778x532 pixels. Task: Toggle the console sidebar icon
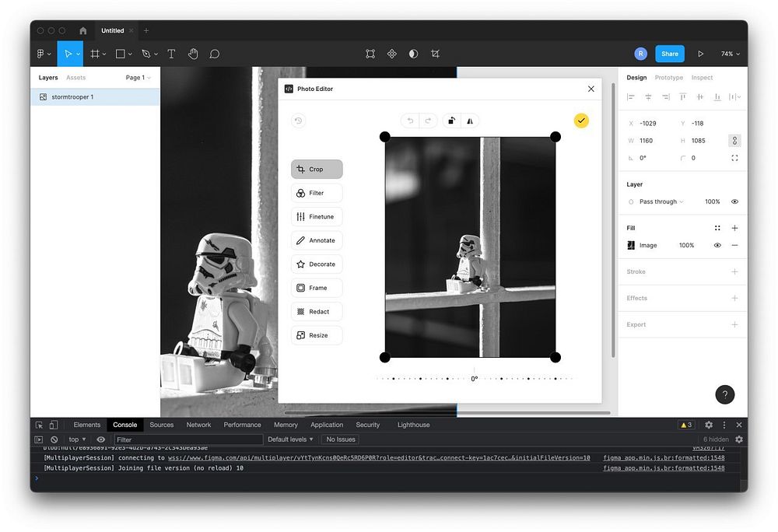39,439
